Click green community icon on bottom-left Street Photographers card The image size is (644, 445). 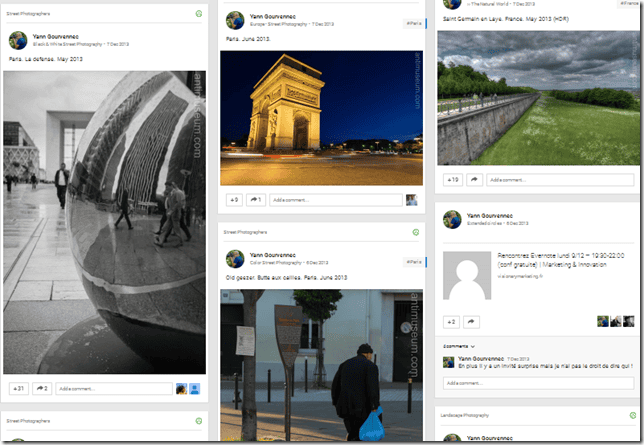pyautogui.click(x=199, y=421)
